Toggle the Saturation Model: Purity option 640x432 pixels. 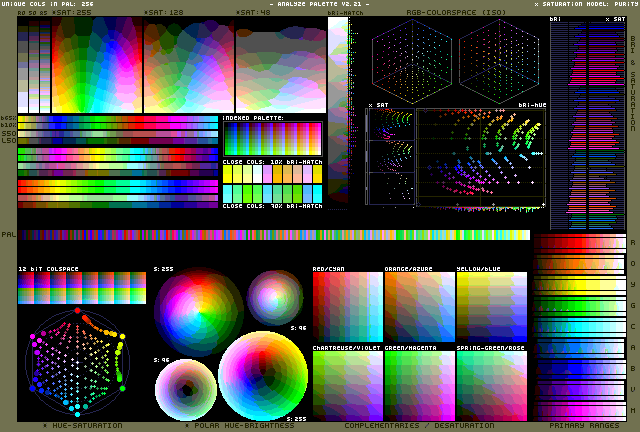[x=587, y=4]
